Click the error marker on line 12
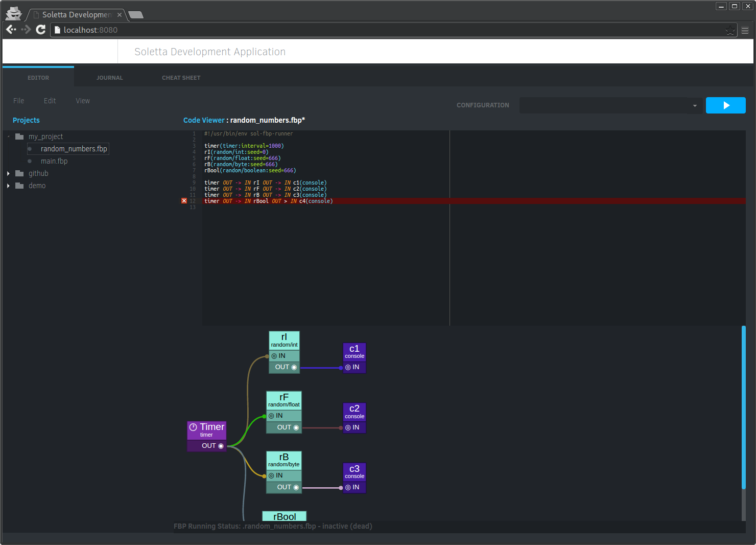This screenshot has width=756, height=545. (184, 201)
